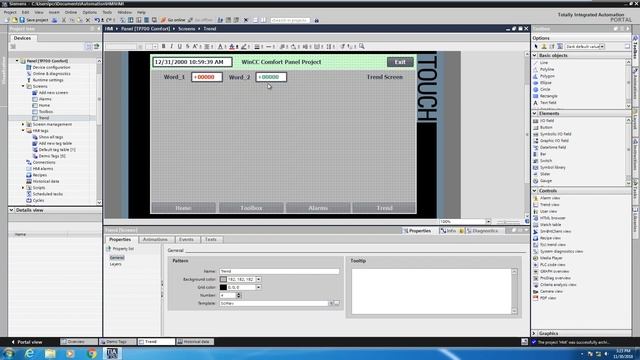The height and width of the screenshot is (360, 640).
Task: Open the Windows Start menu
Action: coord(9,353)
